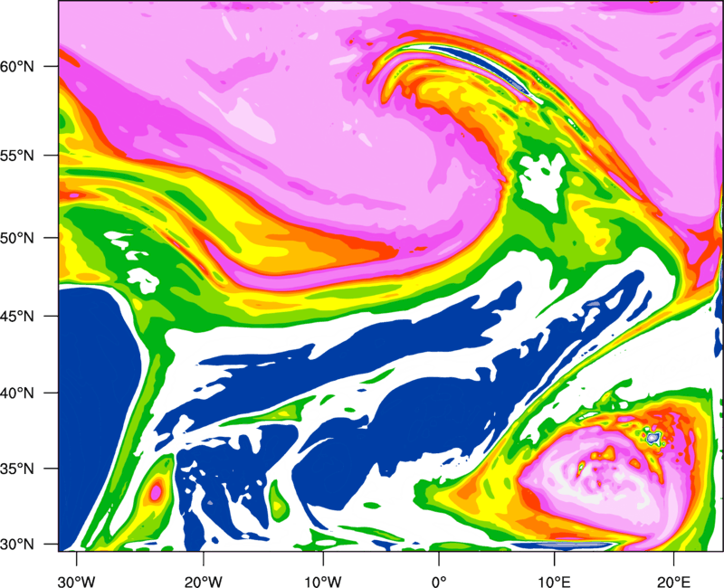Click the 40°N latitude label
724x588 pixels.
pyautogui.click(x=17, y=394)
